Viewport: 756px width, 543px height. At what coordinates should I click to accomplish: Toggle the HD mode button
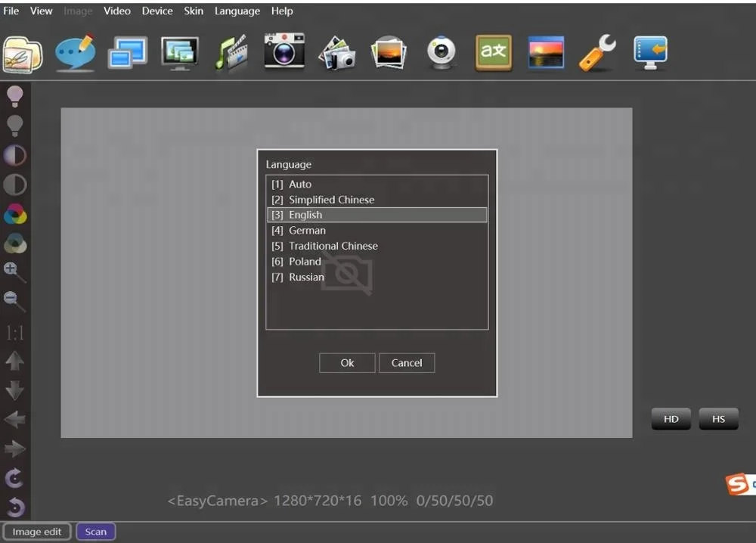pos(671,419)
